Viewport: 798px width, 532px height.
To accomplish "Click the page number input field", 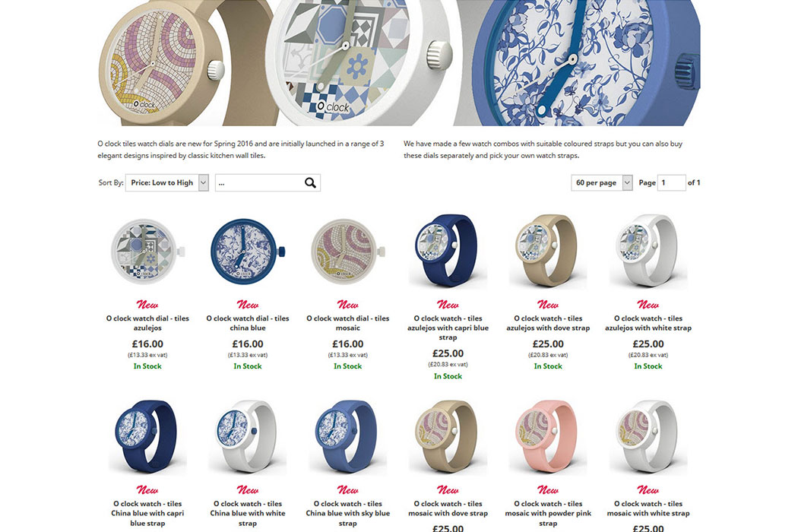I will coord(671,182).
